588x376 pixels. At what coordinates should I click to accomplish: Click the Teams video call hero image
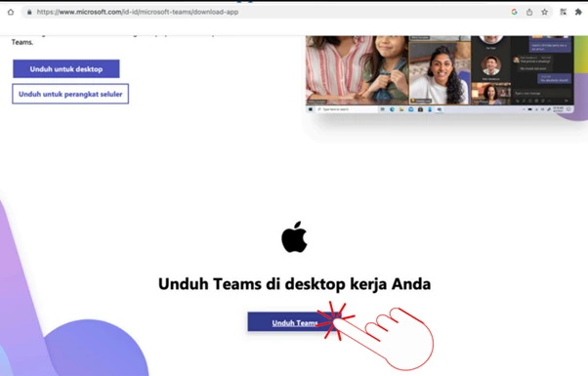tap(440, 74)
